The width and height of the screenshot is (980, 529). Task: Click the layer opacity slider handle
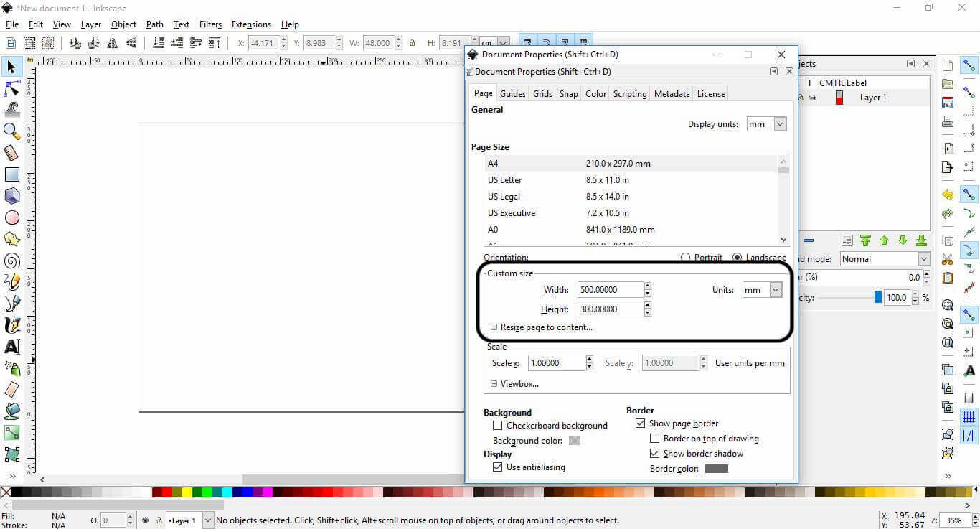coord(878,297)
